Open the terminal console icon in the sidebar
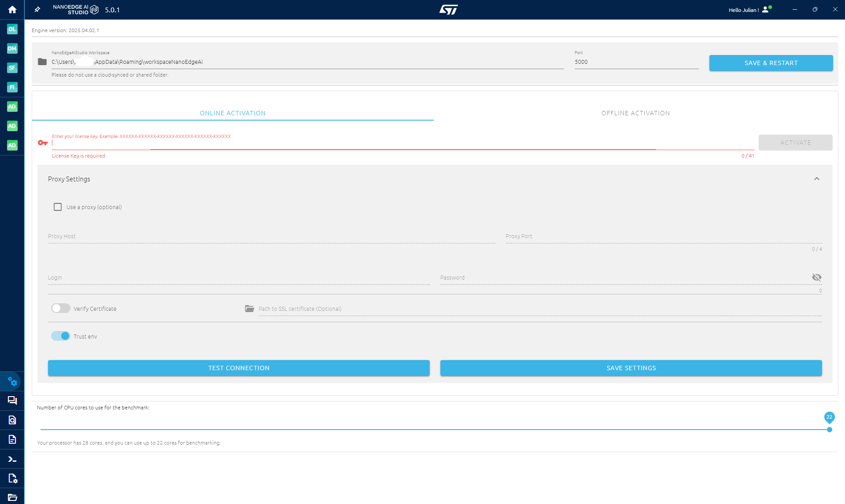 [x=12, y=459]
